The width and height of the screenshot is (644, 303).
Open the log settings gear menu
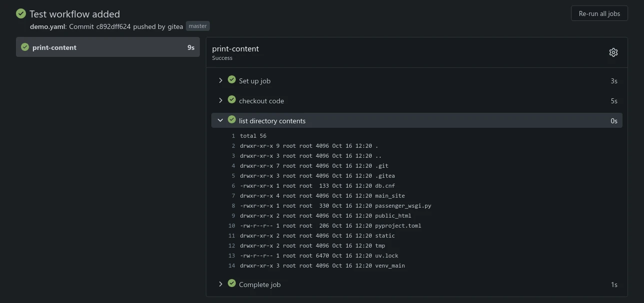coord(613,52)
